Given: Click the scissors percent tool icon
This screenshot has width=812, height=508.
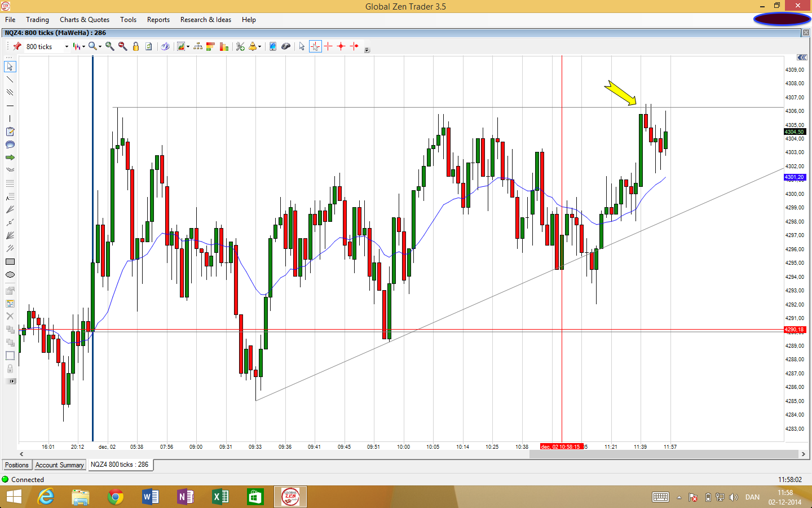Looking at the screenshot, I should [x=240, y=46].
